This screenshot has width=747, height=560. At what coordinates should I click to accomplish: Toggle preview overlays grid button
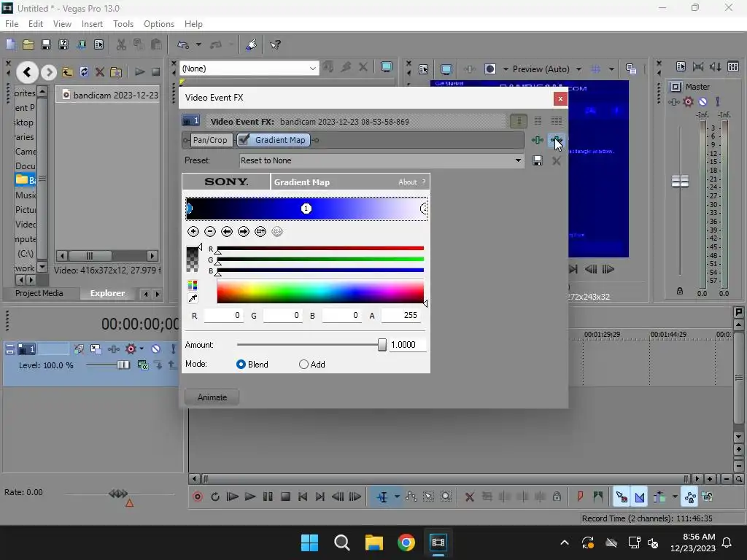tap(595, 69)
